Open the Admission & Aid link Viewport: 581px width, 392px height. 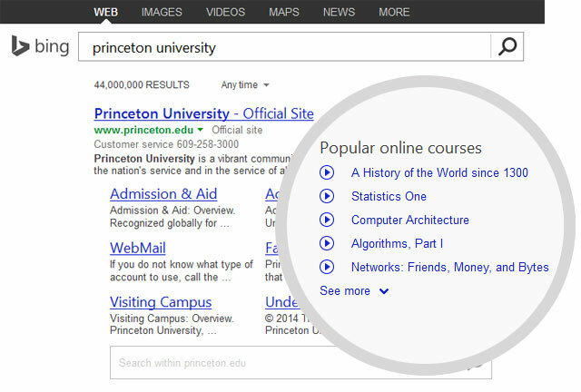click(x=163, y=194)
